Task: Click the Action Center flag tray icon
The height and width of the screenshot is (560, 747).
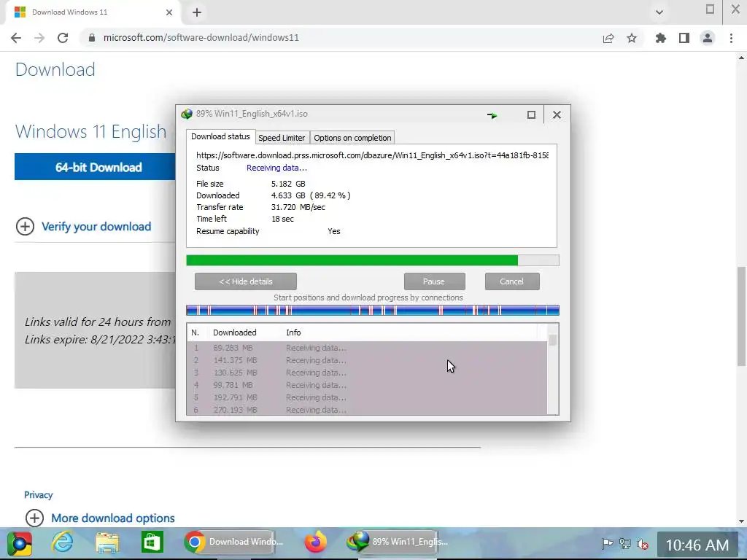Action: [607, 543]
